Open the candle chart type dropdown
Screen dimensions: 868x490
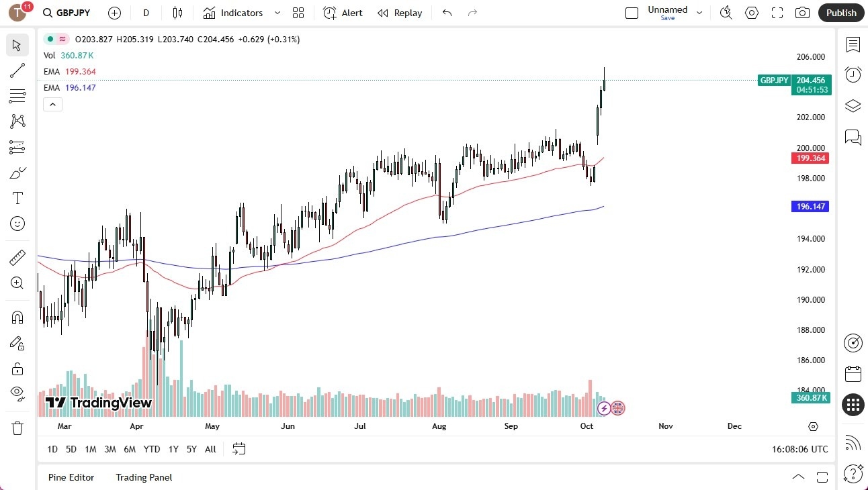(177, 13)
